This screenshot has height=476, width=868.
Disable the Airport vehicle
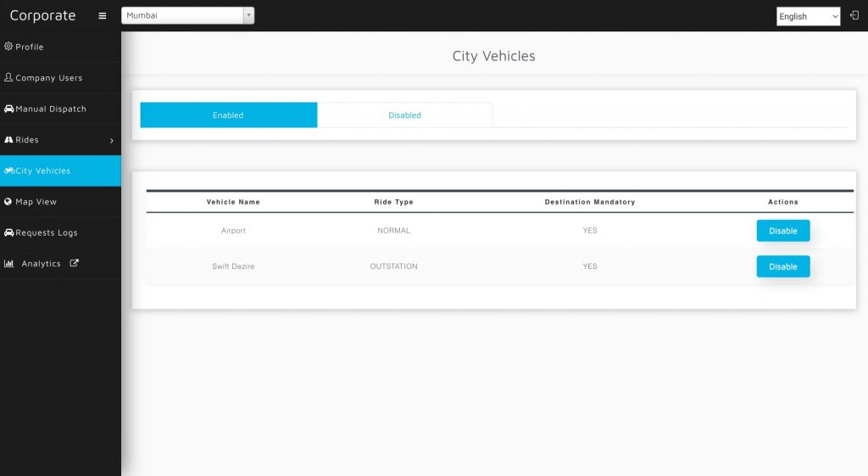782,231
